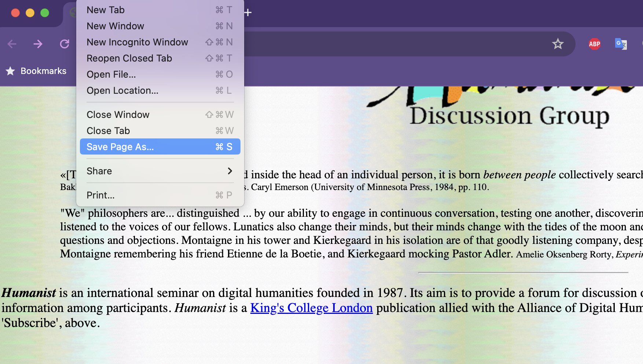Expand the Share submenu
The width and height of the screenshot is (643, 364).
click(x=160, y=171)
